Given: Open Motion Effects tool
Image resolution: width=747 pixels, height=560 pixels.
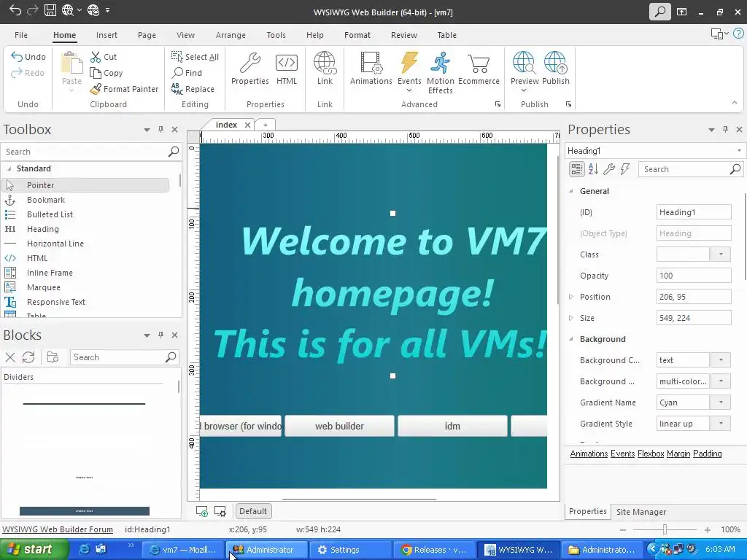Looking at the screenshot, I should 440,72.
